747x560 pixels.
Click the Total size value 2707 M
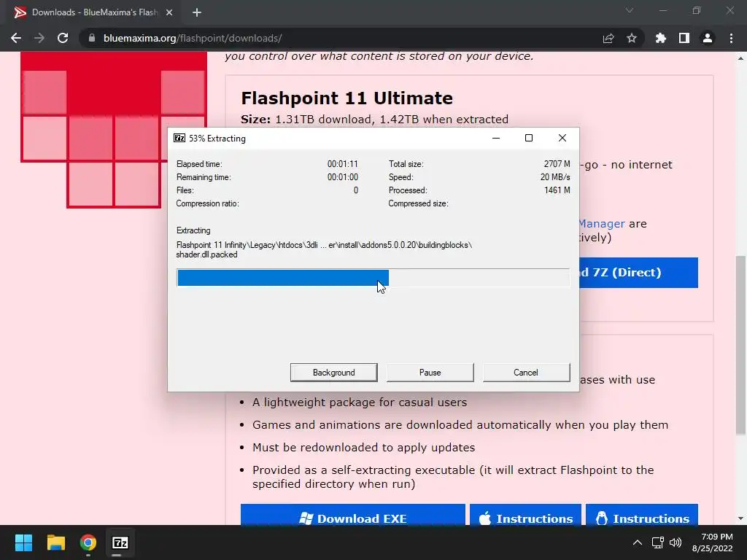[x=557, y=164]
